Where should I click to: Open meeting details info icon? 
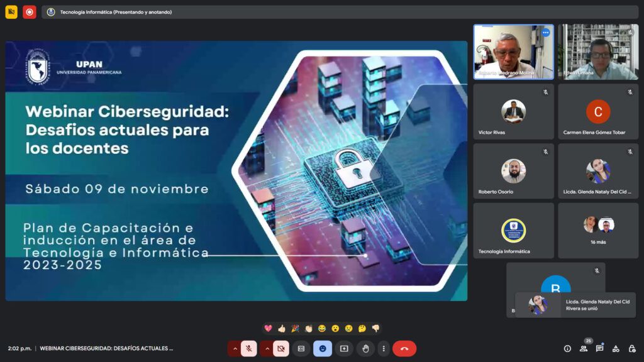coord(567,348)
